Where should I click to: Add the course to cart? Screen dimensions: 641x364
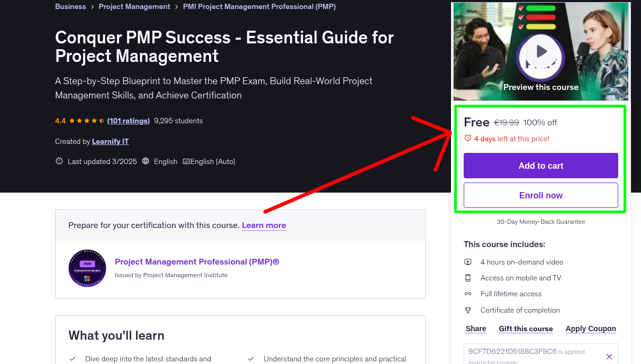tap(540, 166)
